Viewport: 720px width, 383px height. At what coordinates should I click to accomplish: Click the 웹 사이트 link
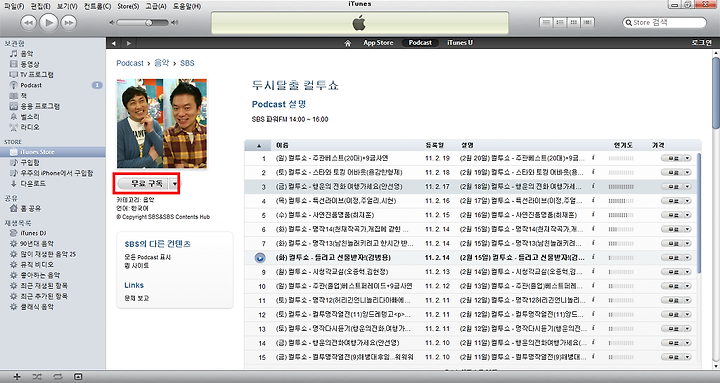coord(137,265)
